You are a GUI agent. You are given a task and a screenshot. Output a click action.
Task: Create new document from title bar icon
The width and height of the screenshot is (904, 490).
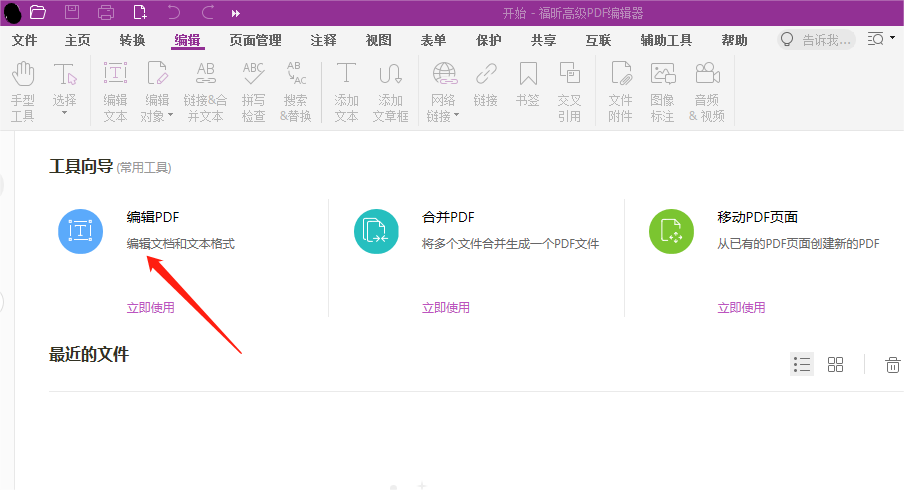140,12
